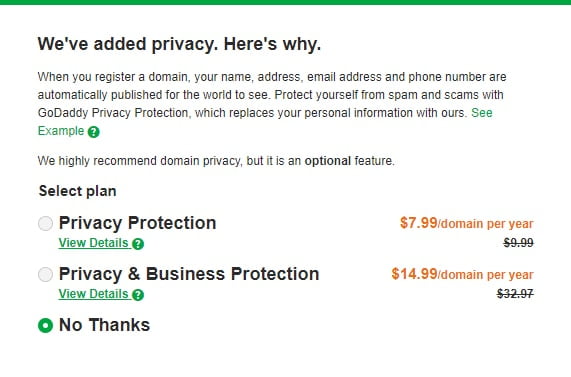
Task: Click the $7.99/domain per year price
Action: pyautogui.click(x=466, y=223)
